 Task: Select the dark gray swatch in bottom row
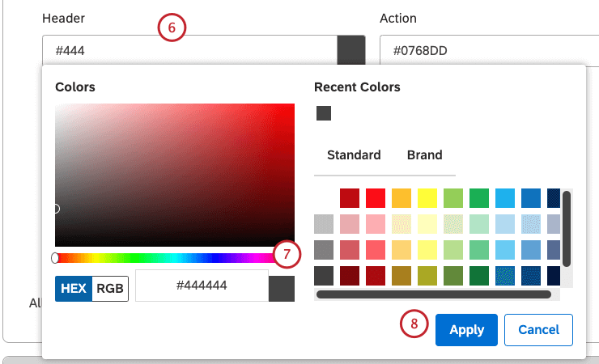coord(324,276)
